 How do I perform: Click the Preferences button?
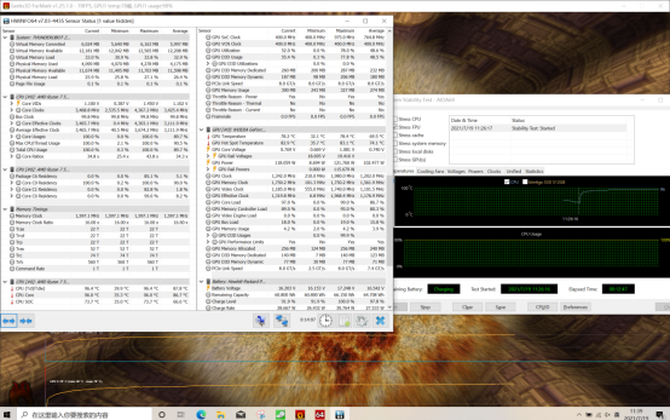[x=573, y=306]
